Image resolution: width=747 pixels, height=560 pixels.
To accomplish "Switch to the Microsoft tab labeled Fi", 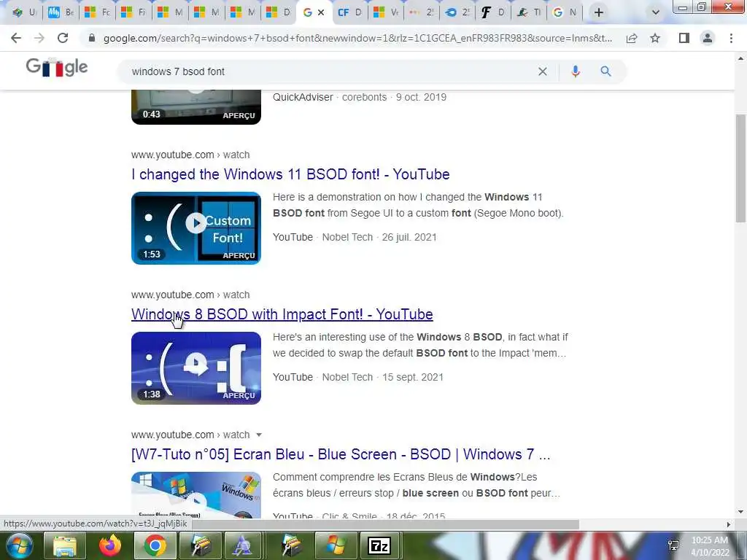I will pyautogui.click(x=134, y=12).
